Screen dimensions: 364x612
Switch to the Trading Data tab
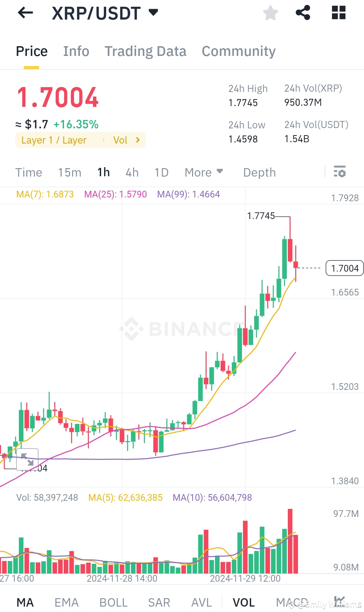146,51
